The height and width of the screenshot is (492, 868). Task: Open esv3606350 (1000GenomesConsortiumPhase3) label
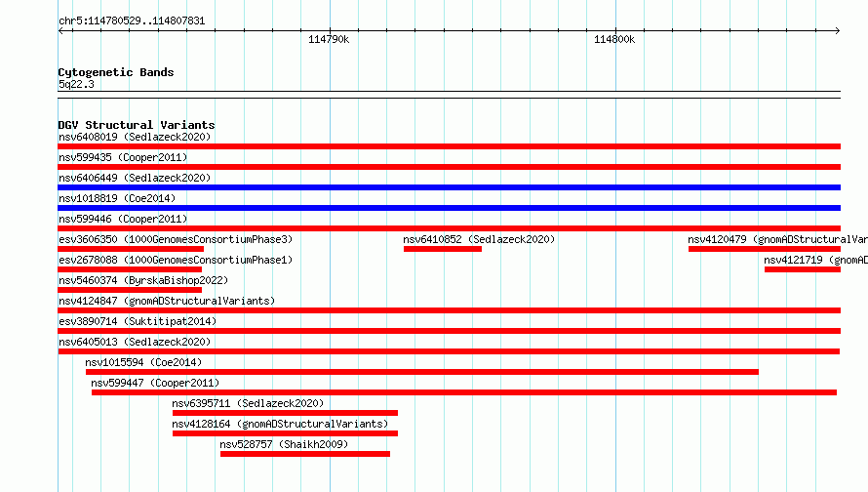pos(176,239)
